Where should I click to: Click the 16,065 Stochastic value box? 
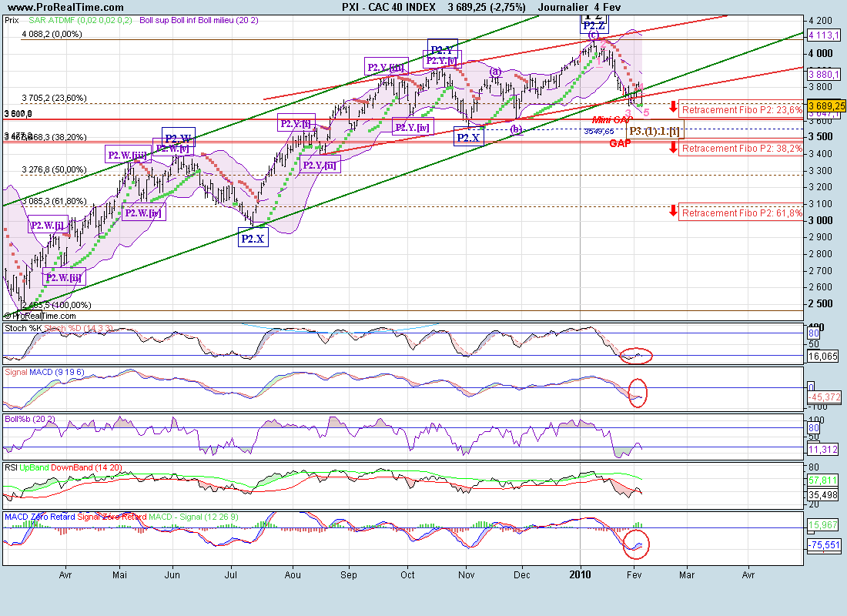[822, 356]
